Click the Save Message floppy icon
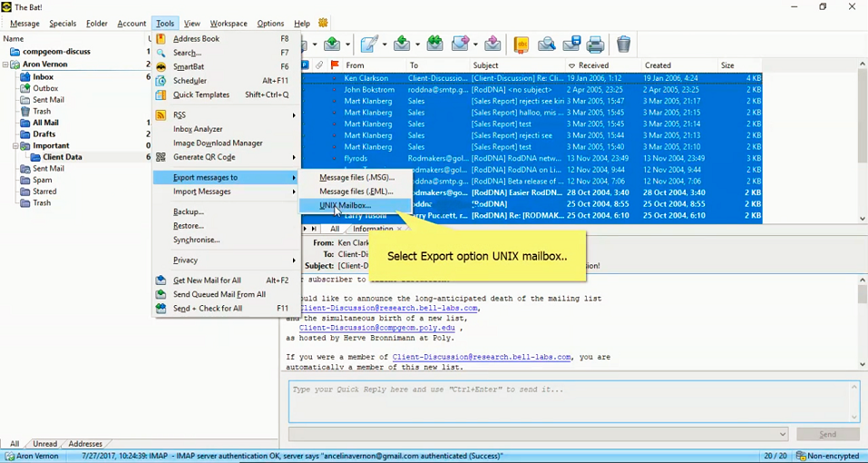 [x=571, y=44]
